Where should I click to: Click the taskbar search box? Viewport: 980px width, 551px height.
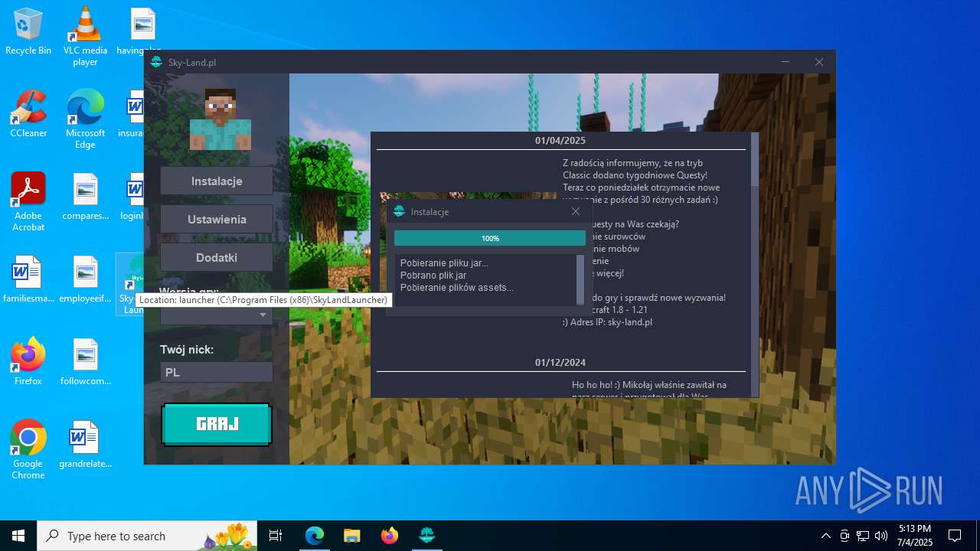pyautogui.click(x=149, y=536)
